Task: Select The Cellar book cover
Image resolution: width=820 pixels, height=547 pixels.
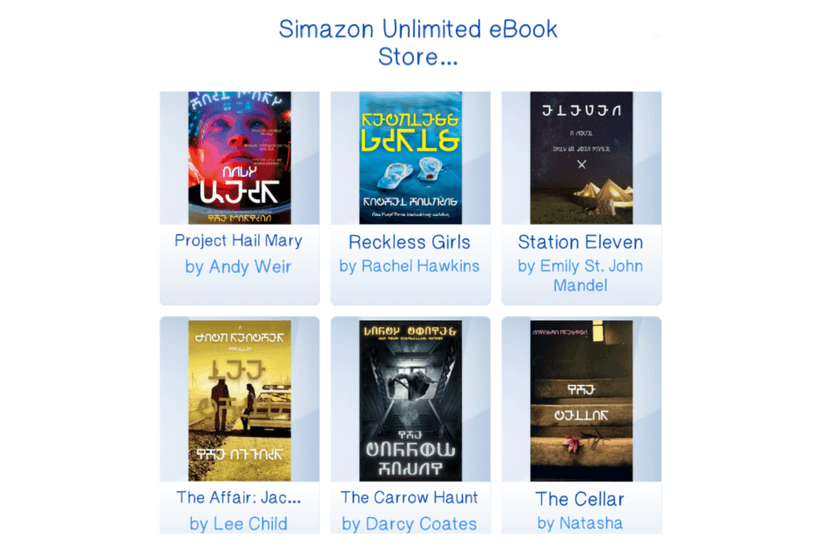Action: coord(582,401)
